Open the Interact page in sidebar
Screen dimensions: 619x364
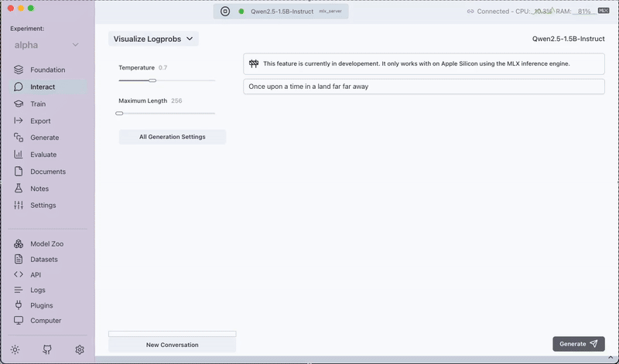(x=43, y=87)
